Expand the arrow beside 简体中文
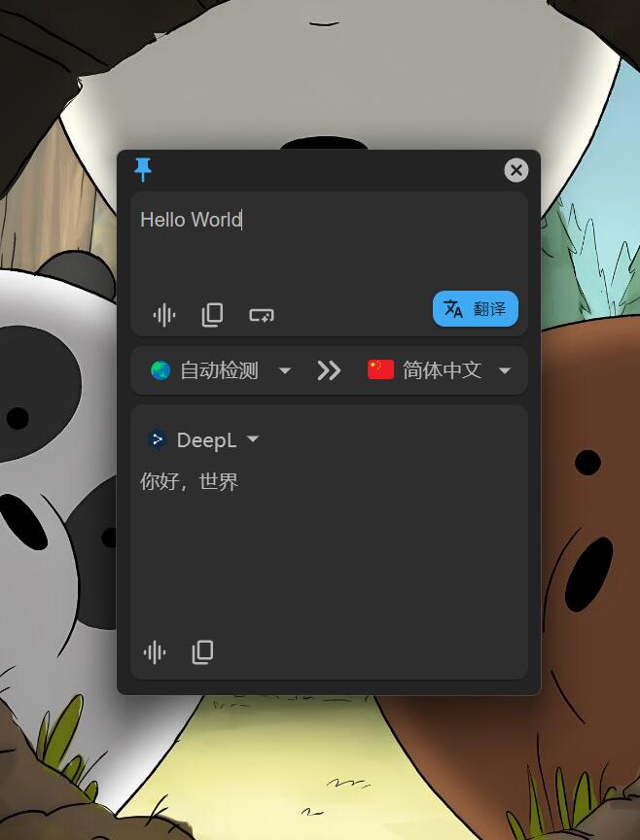The height and width of the screenshot is (840, 640). click(x=505, y=370)
